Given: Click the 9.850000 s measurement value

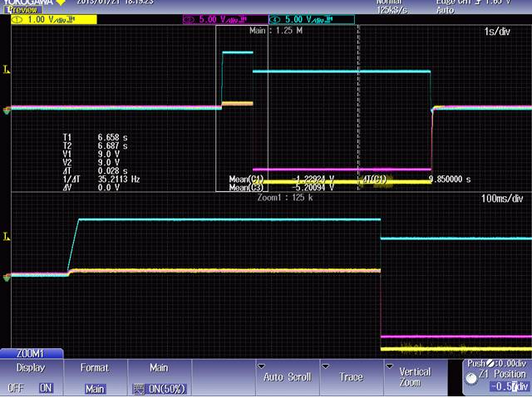Looking at the screenshot, I should 450,179.
